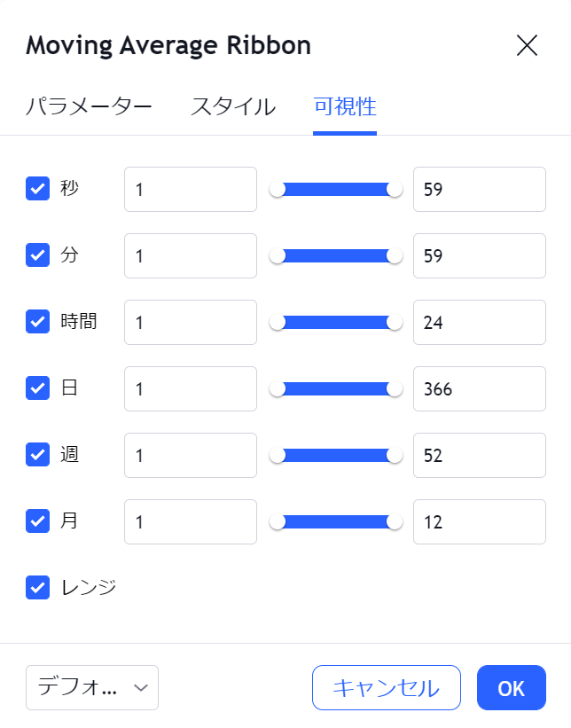The width and height of the screenshot is (571, 728).
Task: Click the 分 minimum value input field
Action: tap(191, 255)
